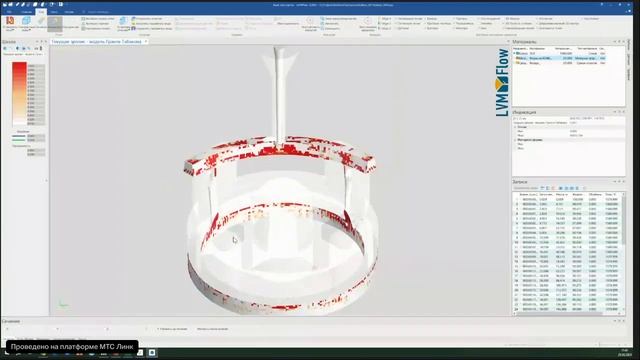Open the first (Файл) ribbon tab
The height and width of the screenshot is (360, 640).
tap(9, 12)
